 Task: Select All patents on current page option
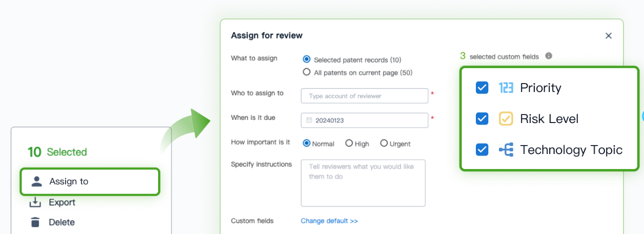307,72
